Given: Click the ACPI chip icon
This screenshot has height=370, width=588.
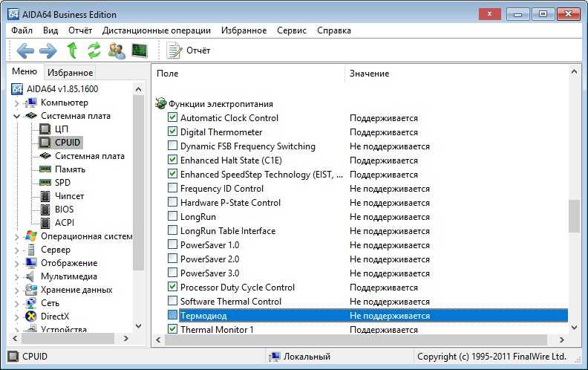Looking at the screenshot, I should 45,223.
